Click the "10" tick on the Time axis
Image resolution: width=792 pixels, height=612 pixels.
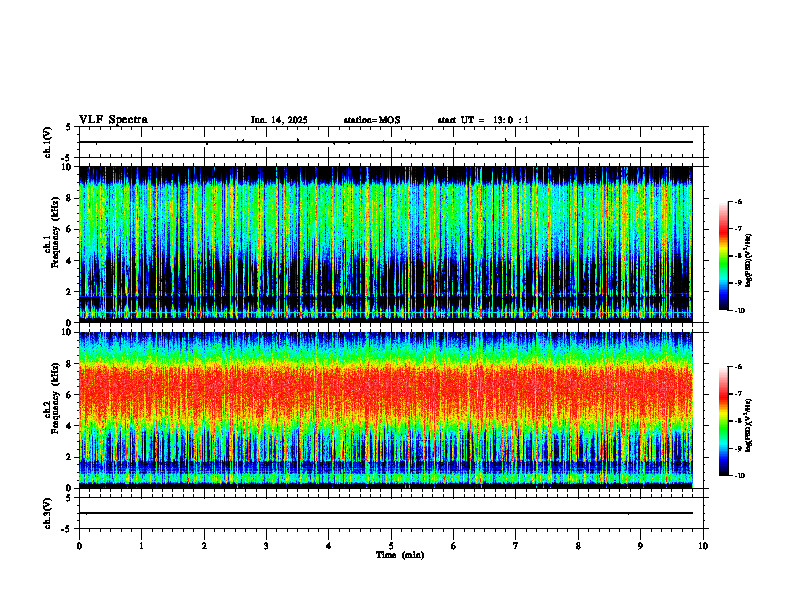[x=703, y=546]
